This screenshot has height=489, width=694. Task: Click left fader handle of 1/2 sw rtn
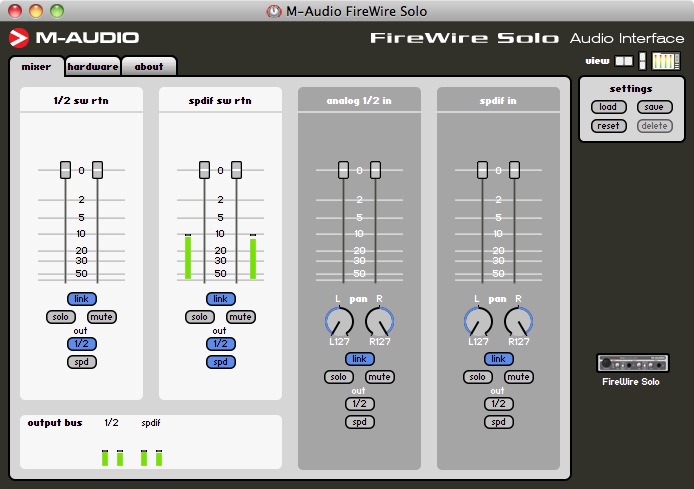[66, 170]
